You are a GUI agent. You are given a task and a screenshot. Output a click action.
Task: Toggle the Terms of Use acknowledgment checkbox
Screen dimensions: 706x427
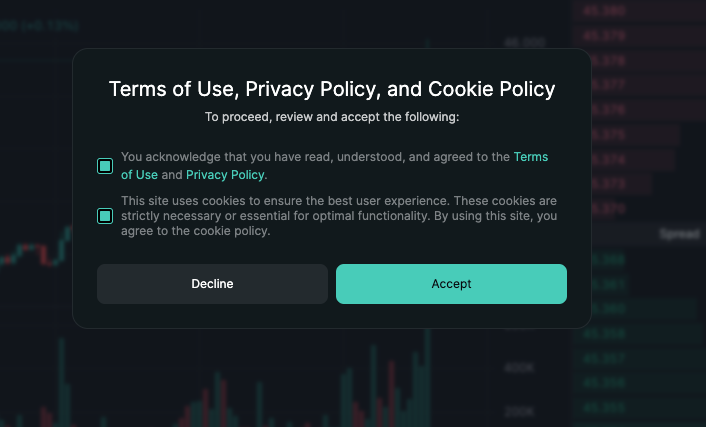105,166
